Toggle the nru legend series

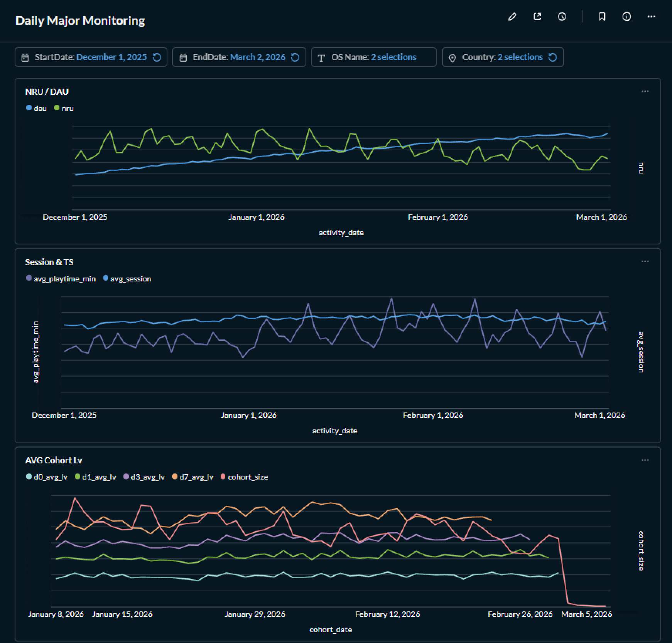click(64, 108)
